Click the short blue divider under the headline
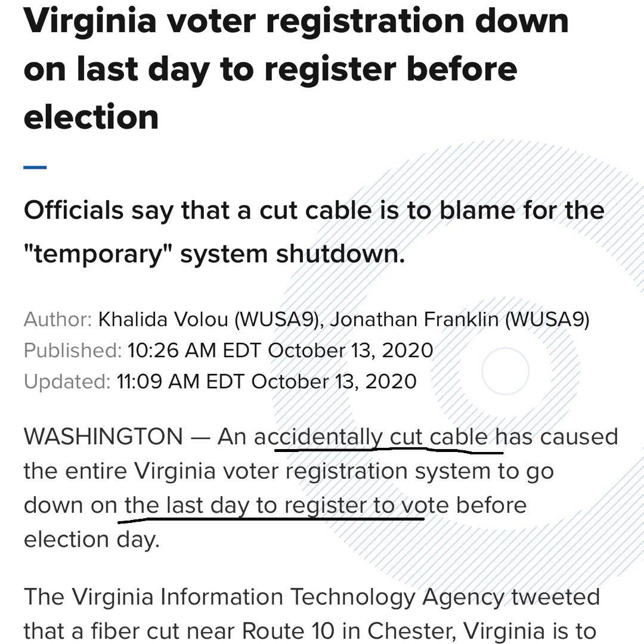This screenshot has height=644, width=644. [35, 168]
